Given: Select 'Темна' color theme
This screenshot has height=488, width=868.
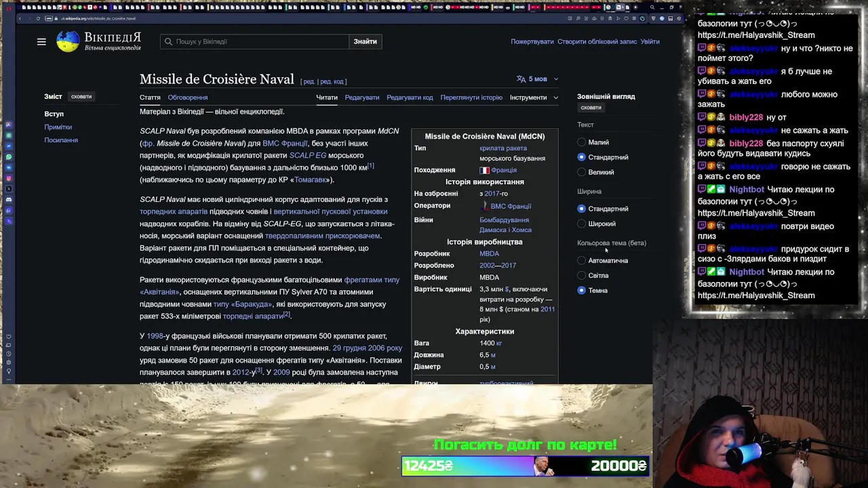Looking at the screenshot, I should [x=581, y=290].
